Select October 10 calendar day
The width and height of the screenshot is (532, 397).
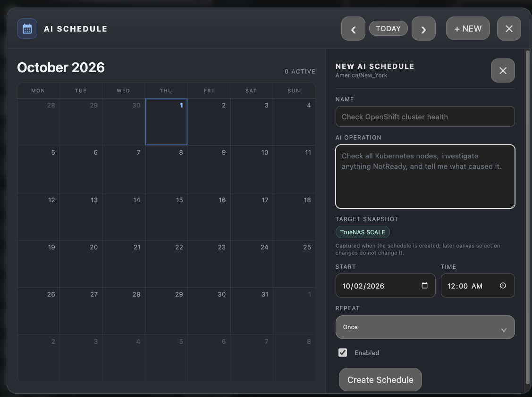pyautogui.click(x=252, y=169)
